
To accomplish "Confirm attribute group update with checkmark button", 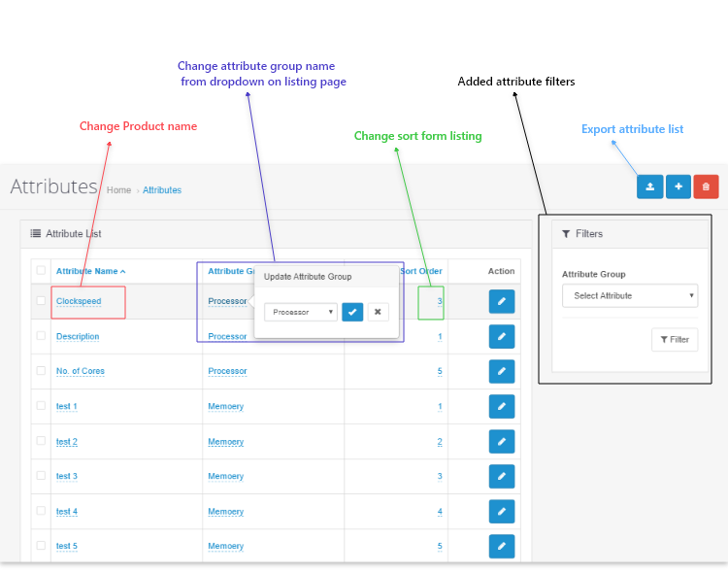I will (352, 312).
